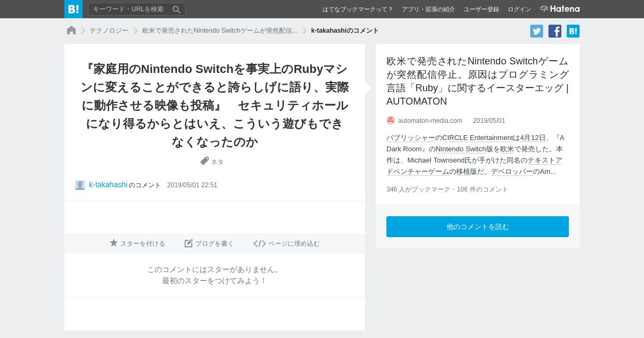
Task: Click 4月12日 keyword link
Action: tap(532, 138)
